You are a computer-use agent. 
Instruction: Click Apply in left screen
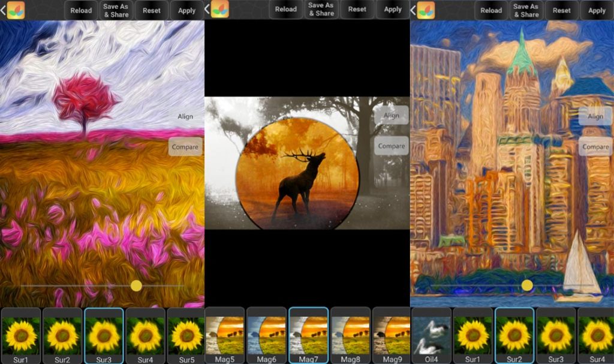pyautogui.click(x=187, y=11)
